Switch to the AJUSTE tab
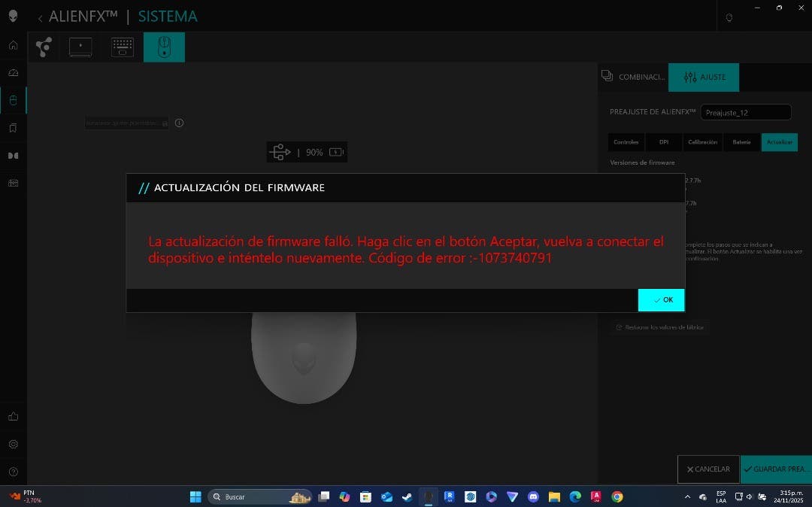 tap(704, 77)
